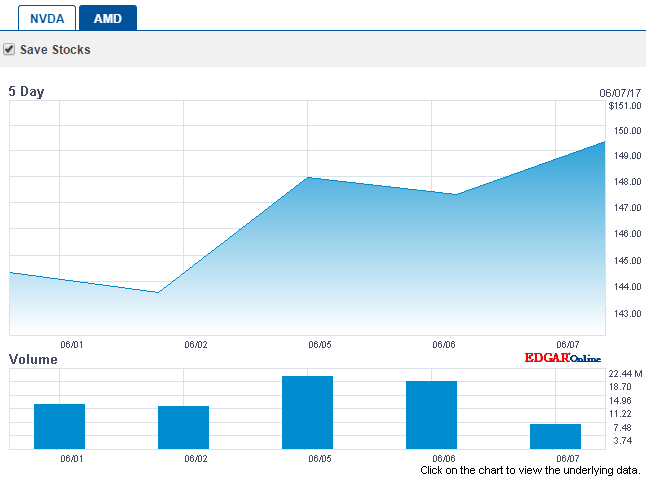The height and width of the screenshot is (477, 646).
Task: Click the price line's left starting point
Action: (x=11, y=272)
